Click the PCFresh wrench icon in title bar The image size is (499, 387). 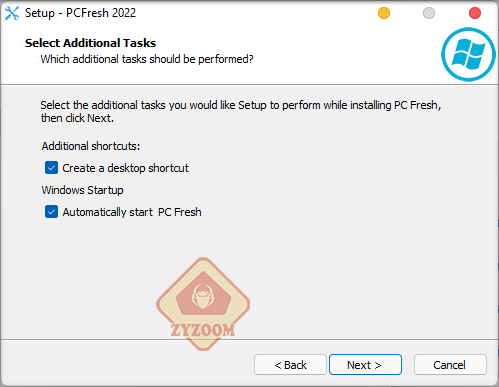click(x=12, y=13)
